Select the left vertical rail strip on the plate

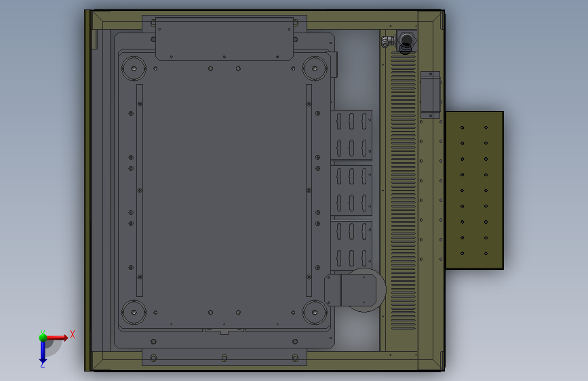(x=140, y=190)
